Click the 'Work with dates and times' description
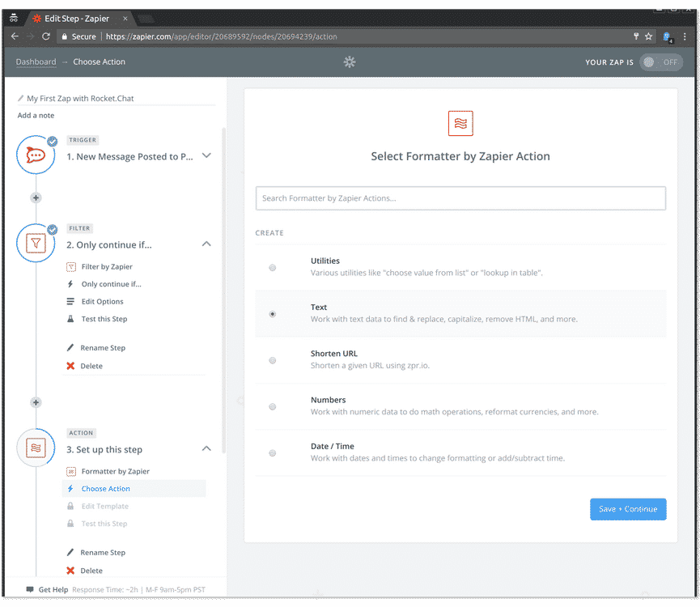Image resolution: width=700 pixels, height=607 pixels. tap(438, 459)
